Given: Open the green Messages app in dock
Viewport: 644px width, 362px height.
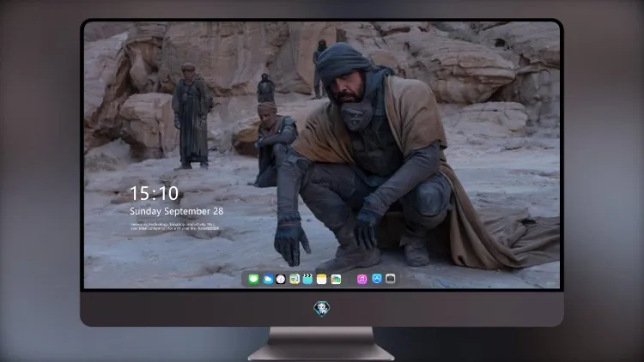Looking at the screenshot, I should pos(253,279).
